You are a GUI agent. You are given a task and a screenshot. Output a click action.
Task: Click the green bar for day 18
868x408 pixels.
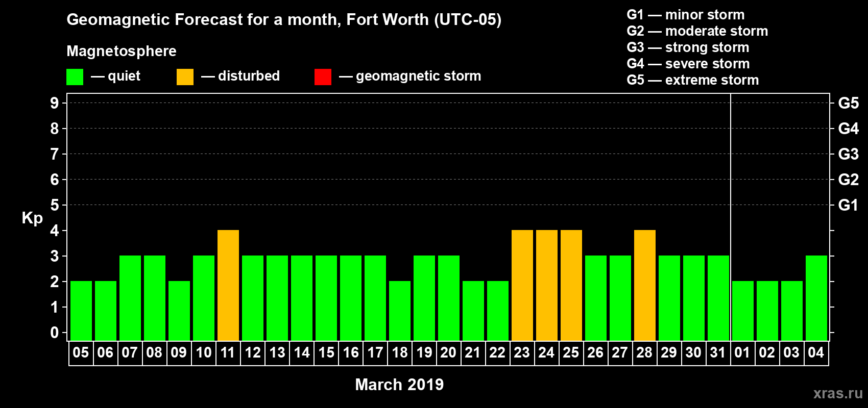400,311
